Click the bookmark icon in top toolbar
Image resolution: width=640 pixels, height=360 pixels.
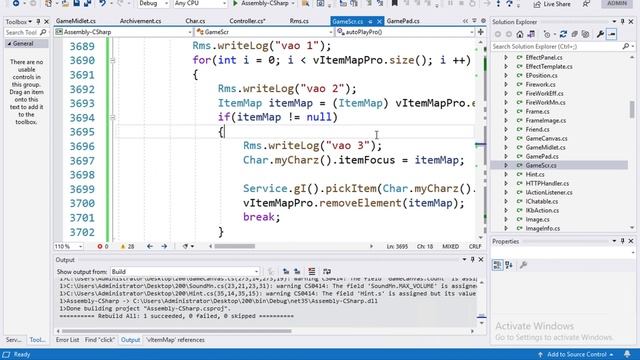394,4
